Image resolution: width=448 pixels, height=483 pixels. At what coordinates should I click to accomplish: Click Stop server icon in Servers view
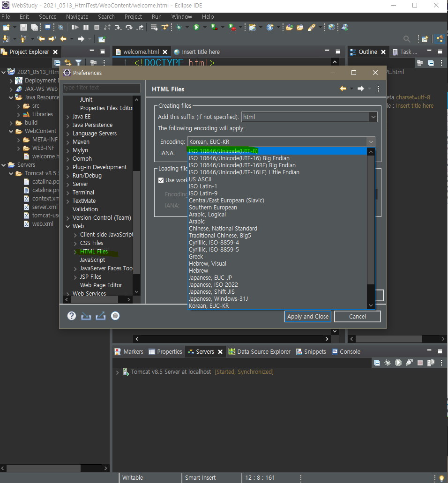coord(420,363)
